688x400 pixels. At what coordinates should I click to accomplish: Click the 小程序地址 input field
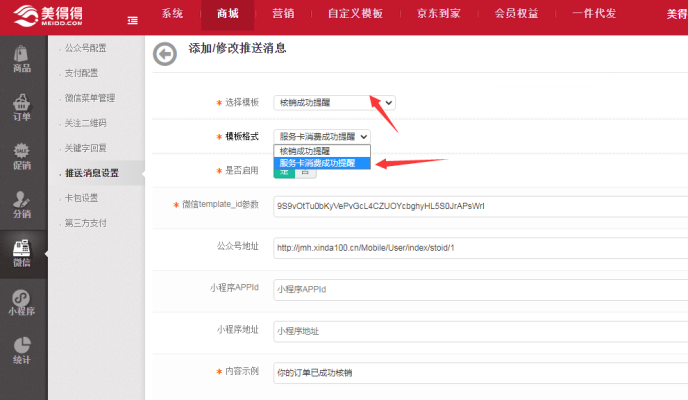tap(480, 331)
